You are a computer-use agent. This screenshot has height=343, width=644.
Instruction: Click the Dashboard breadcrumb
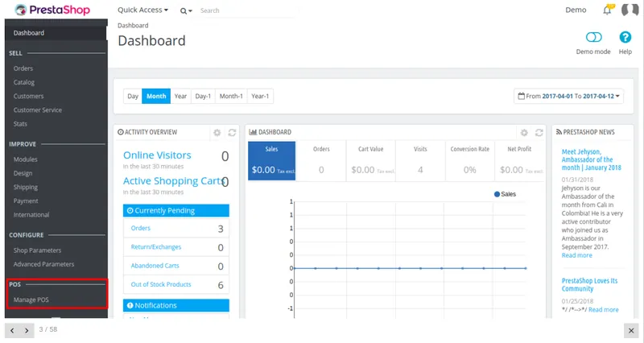point(133,26)
